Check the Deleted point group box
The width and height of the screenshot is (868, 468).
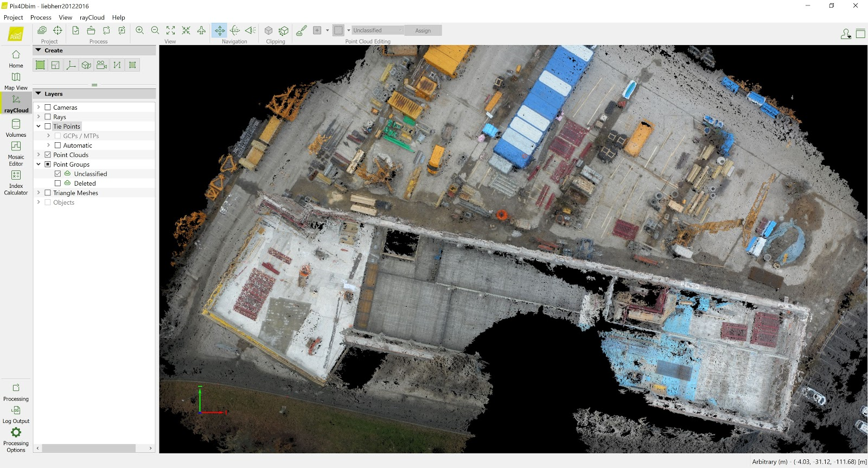(58, 184)
